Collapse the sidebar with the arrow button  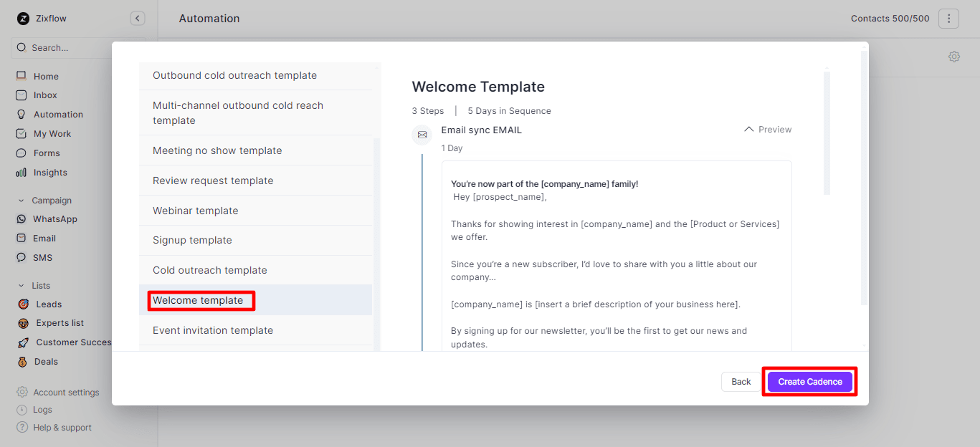(138, 19)
